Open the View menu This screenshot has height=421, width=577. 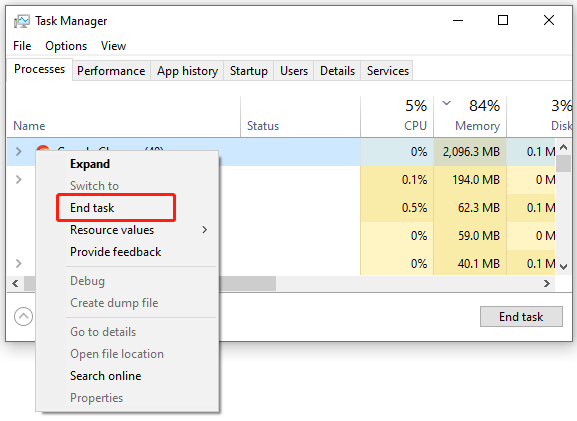tap(113, 46)
